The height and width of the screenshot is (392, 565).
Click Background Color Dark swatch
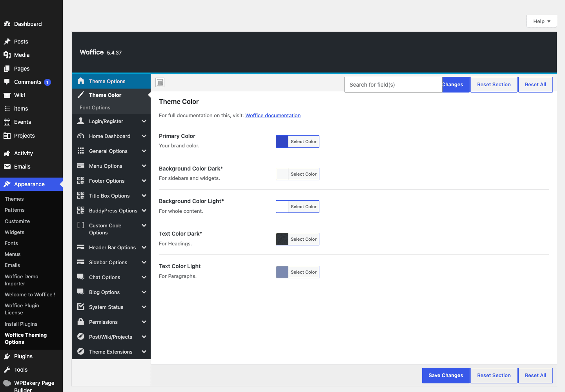(x=282, y=174)
